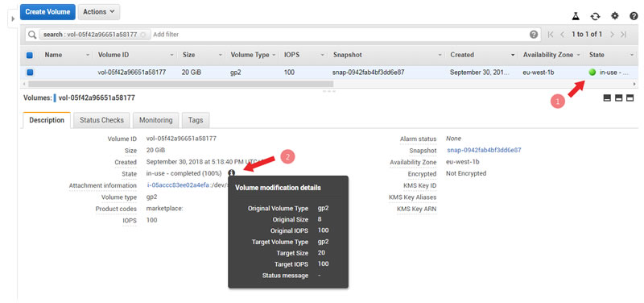Go to first page of results
644x303 pixels.
(x=551, y=35)
